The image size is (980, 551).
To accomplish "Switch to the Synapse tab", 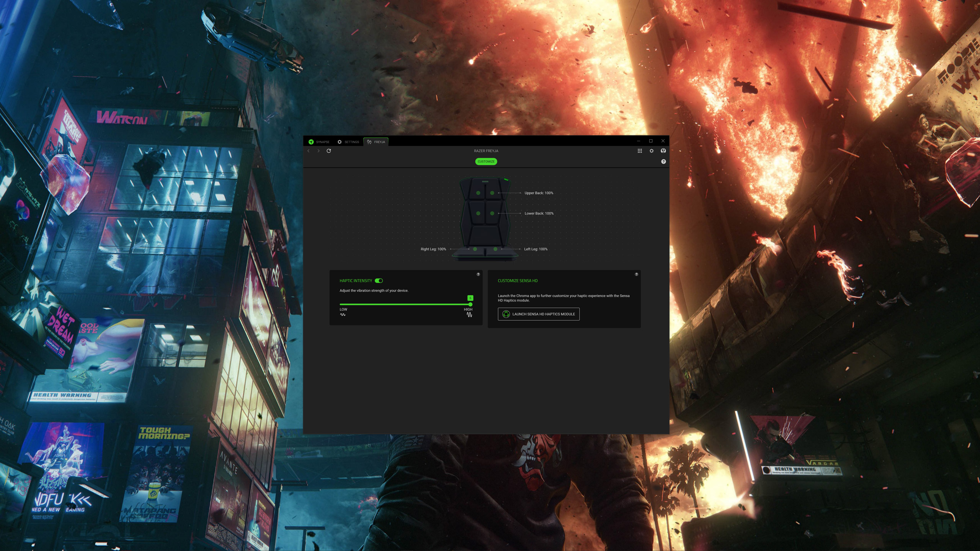I will [319, 142].
